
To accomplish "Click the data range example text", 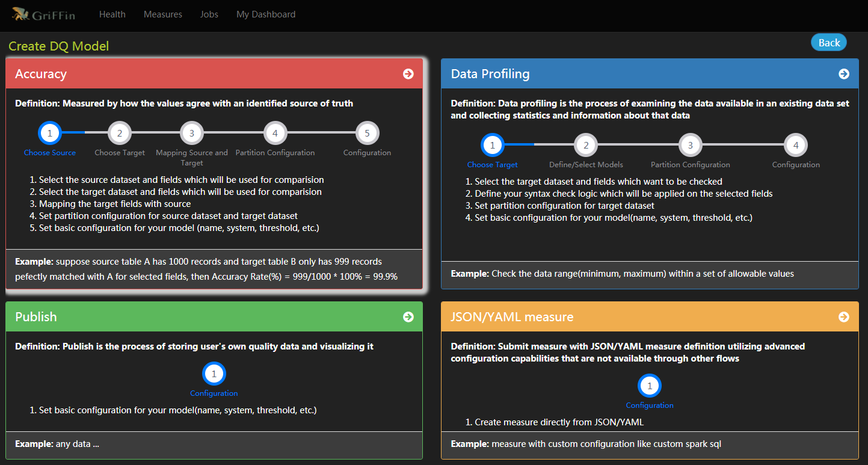I will (623, 274).
